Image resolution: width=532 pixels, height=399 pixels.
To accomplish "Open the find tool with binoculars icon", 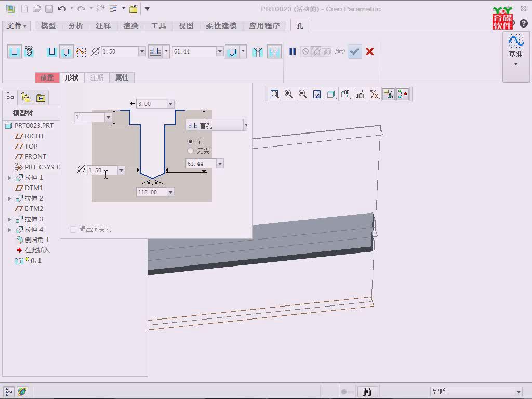I will pos(367,392).
